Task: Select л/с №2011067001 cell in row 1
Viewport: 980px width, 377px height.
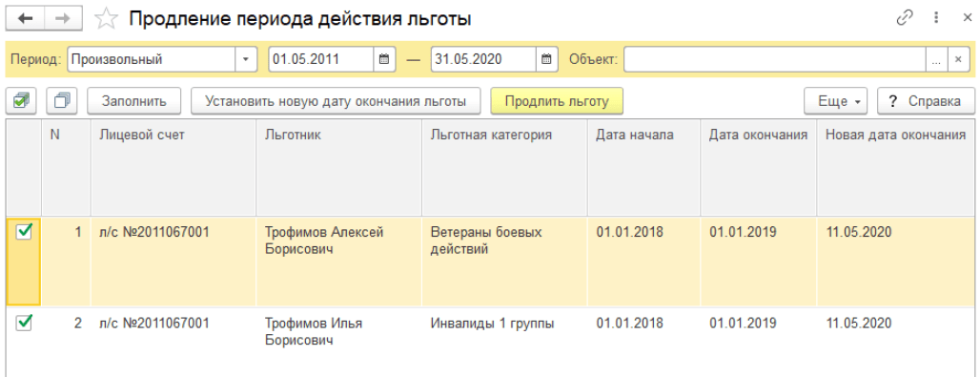Action: (174, 262)
